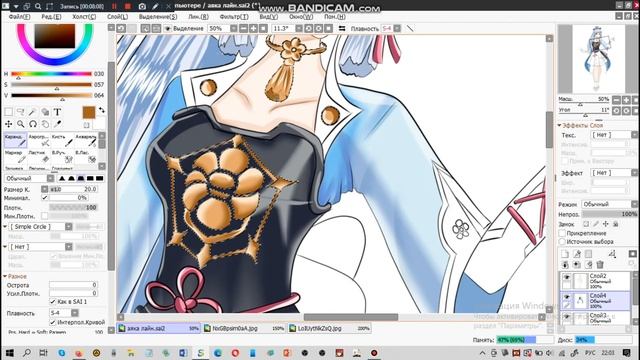Delete layer with the trash icon

(x=600, y=265)
